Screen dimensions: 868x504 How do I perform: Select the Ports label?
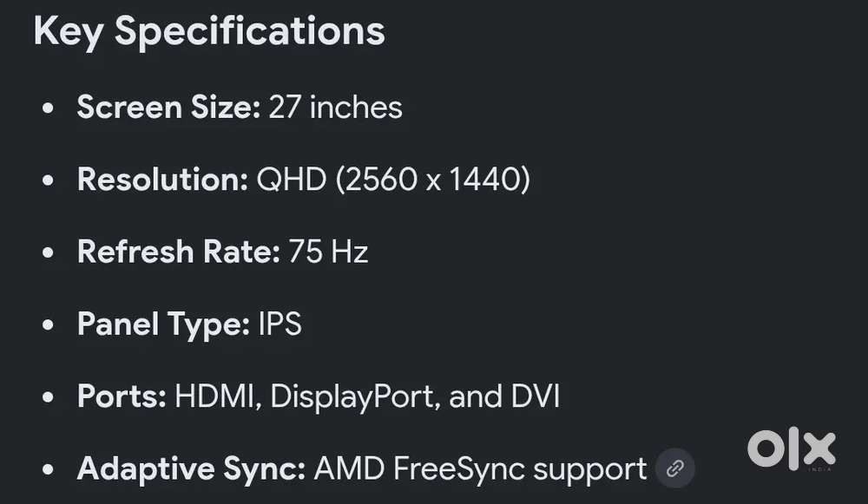(122, 396)
